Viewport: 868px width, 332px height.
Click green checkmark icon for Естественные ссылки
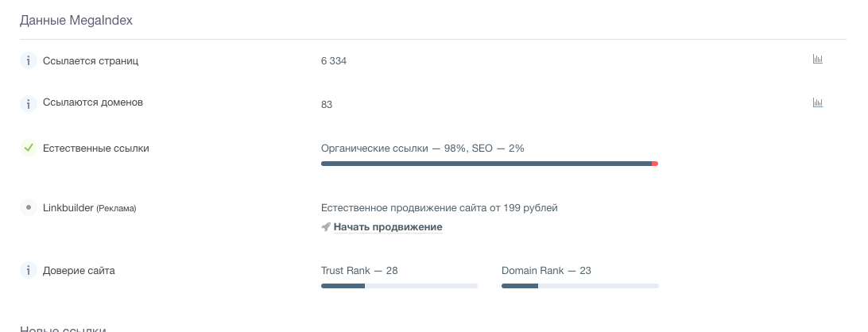point(29,148)
